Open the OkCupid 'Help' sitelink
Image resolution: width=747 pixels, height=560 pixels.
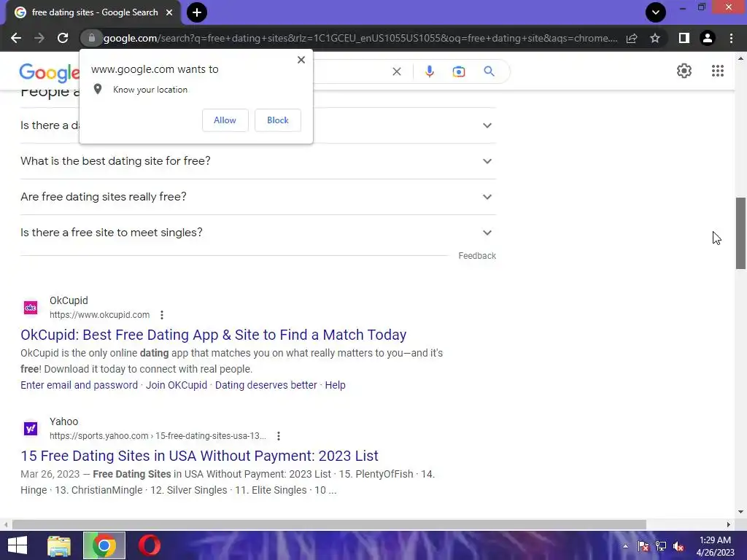coord(335,385)
